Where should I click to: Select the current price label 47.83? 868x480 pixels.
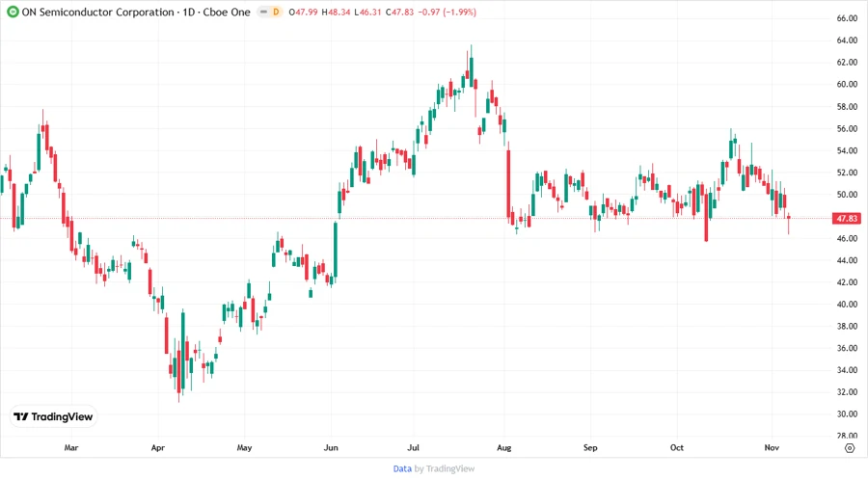[847, 219]
